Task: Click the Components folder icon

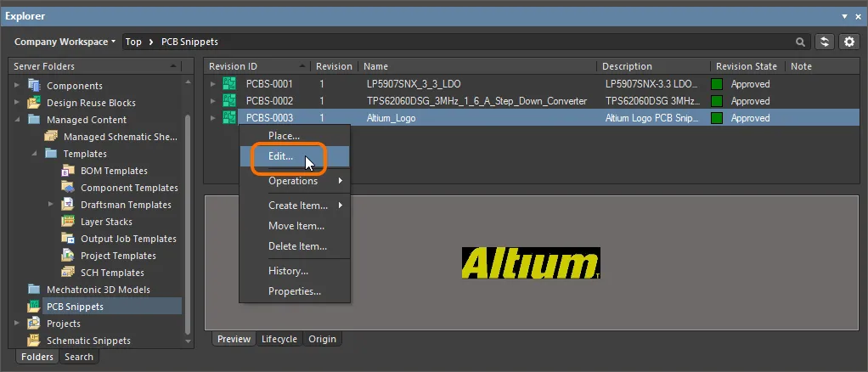Action: tap(34, 86)
